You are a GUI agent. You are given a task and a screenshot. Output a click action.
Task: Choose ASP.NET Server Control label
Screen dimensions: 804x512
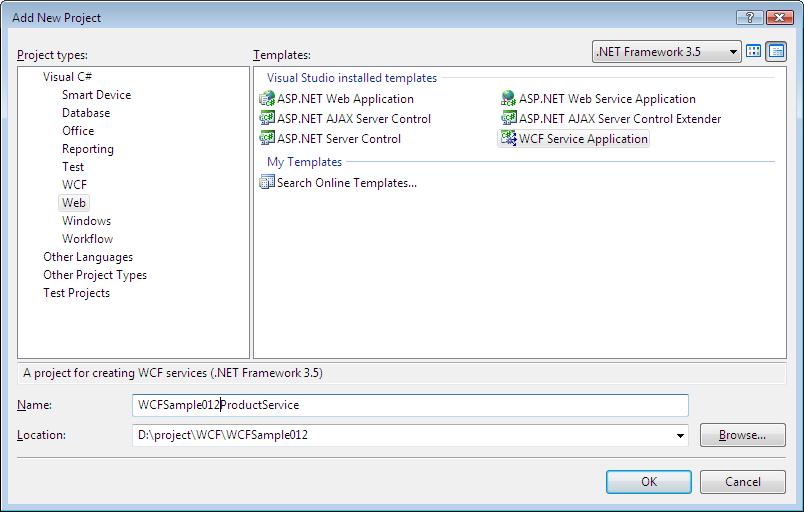(339, 138)
